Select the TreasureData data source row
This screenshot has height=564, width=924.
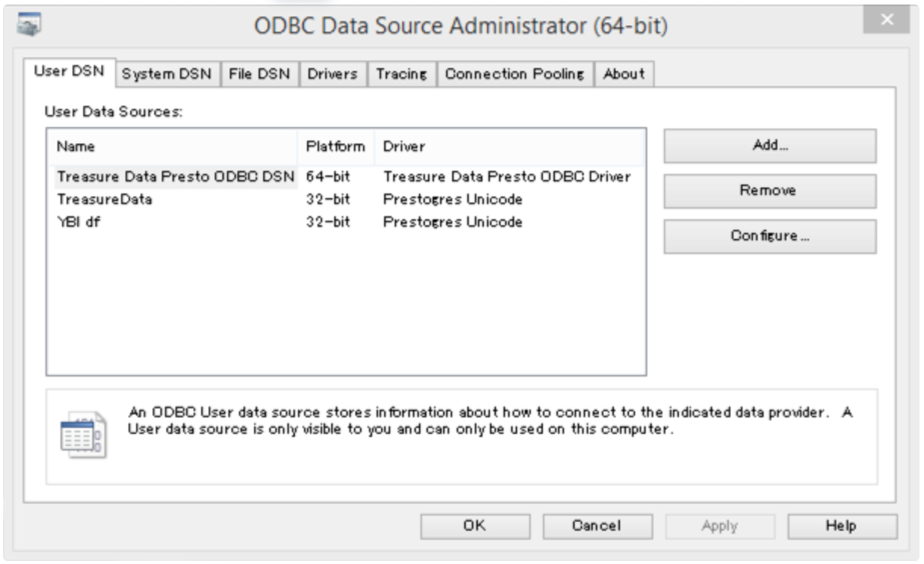coord(104,200)
